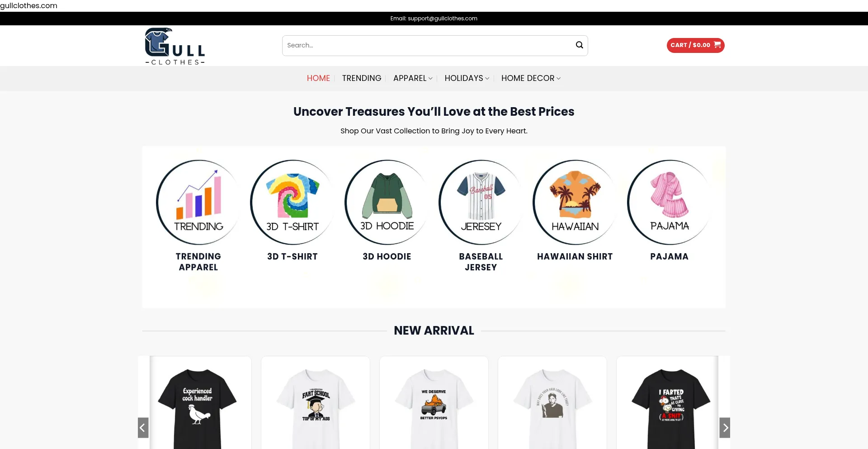Show next new arrival products
868x449 pixels.
(x=725, y=428)
